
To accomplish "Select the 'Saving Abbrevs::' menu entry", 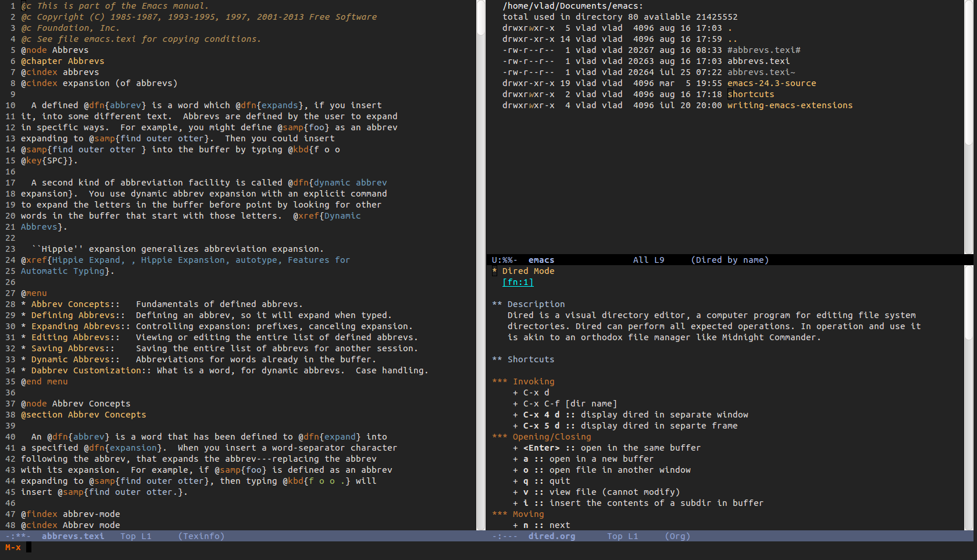I will click(73, 348).
